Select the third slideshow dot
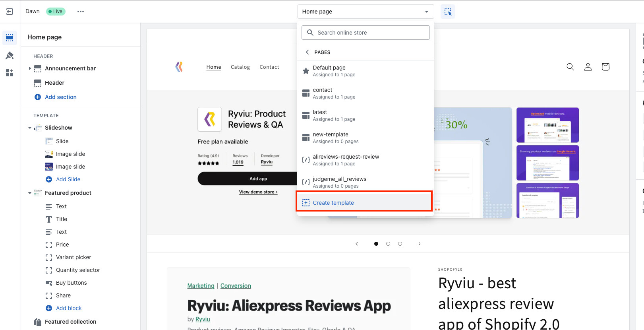This screenshot has height=330, width=644. click(x=400, y=244)
